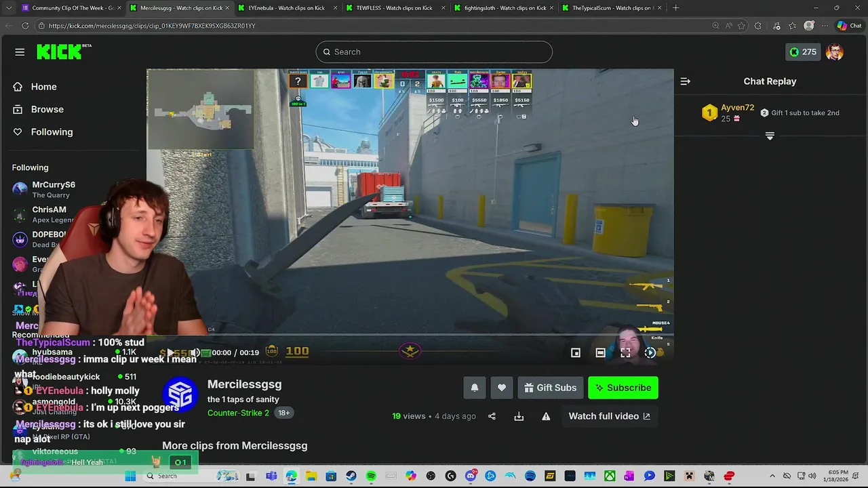Open Xbox app from taskbar
The image size is (868, 488).
610,476
